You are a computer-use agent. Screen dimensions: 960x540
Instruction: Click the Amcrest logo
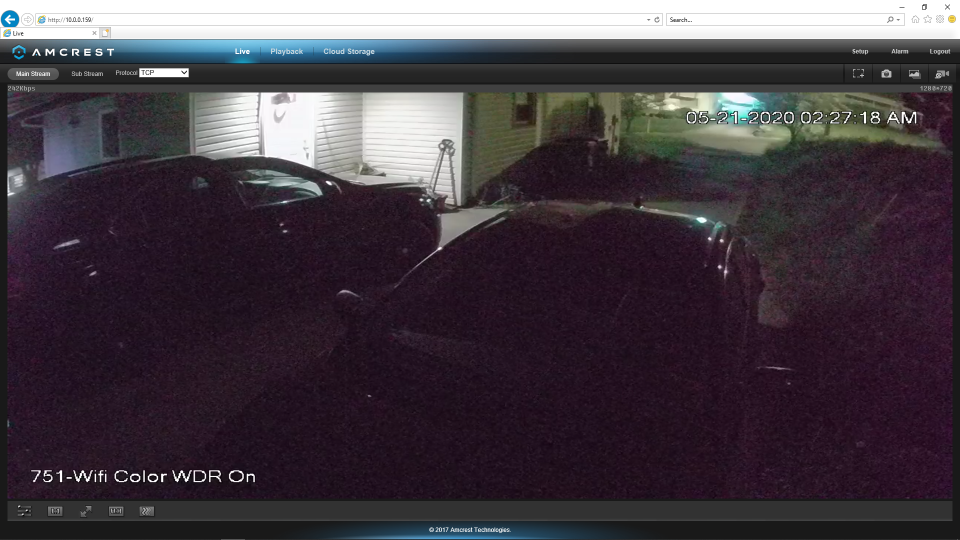point(64,52)
